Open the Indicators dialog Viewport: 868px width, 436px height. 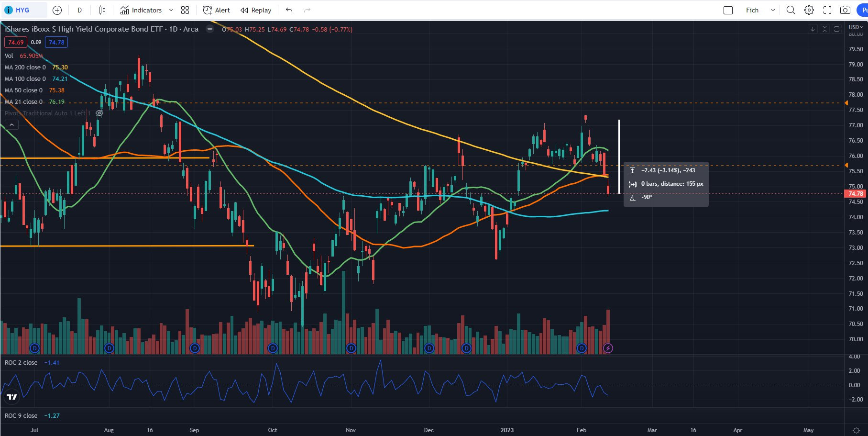(141, 10)
